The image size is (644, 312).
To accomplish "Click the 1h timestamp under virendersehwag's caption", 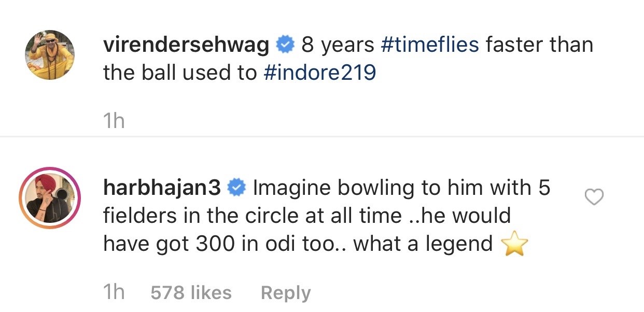I will pos(114,121).
